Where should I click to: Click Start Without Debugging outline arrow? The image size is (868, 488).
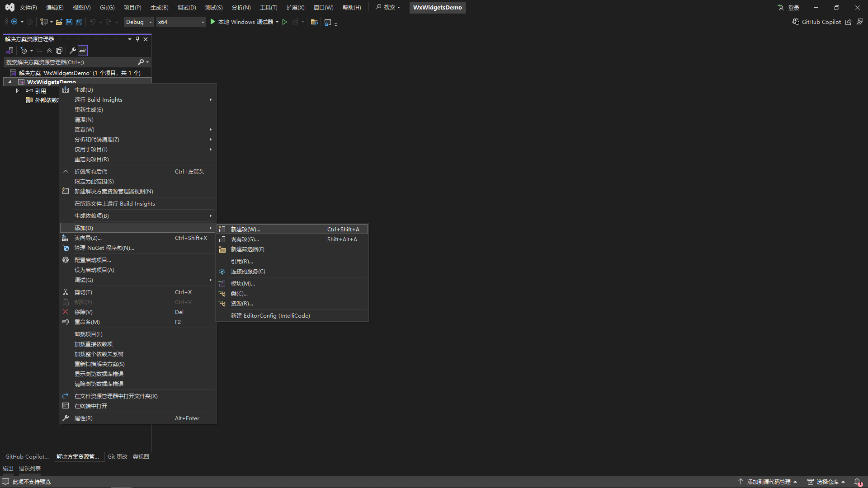coord(285,22)
